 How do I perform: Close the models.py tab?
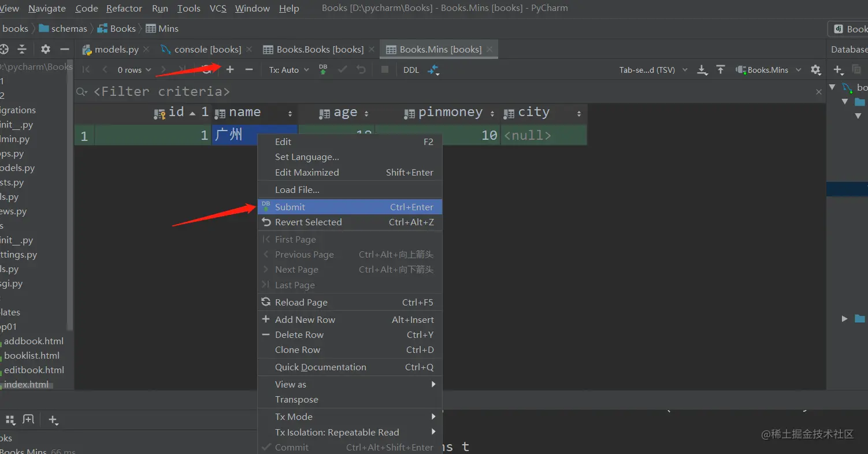tap(146, 50)
